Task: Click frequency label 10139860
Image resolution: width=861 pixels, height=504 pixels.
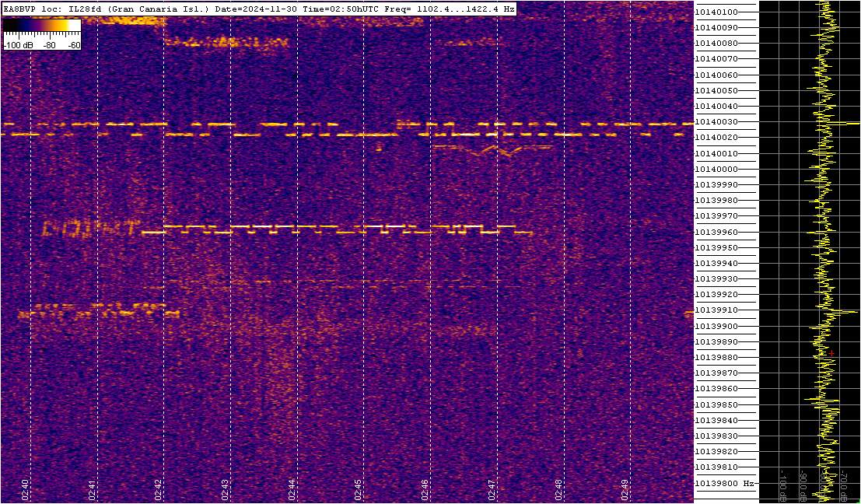Action: tap(716, 389)
